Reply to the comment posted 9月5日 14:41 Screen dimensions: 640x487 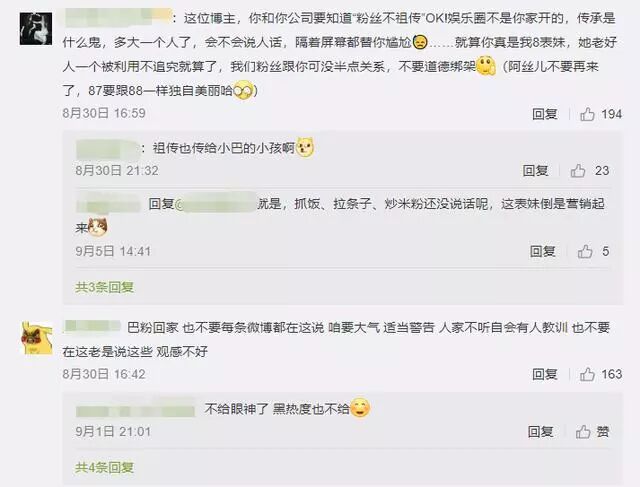coord(542,251)
